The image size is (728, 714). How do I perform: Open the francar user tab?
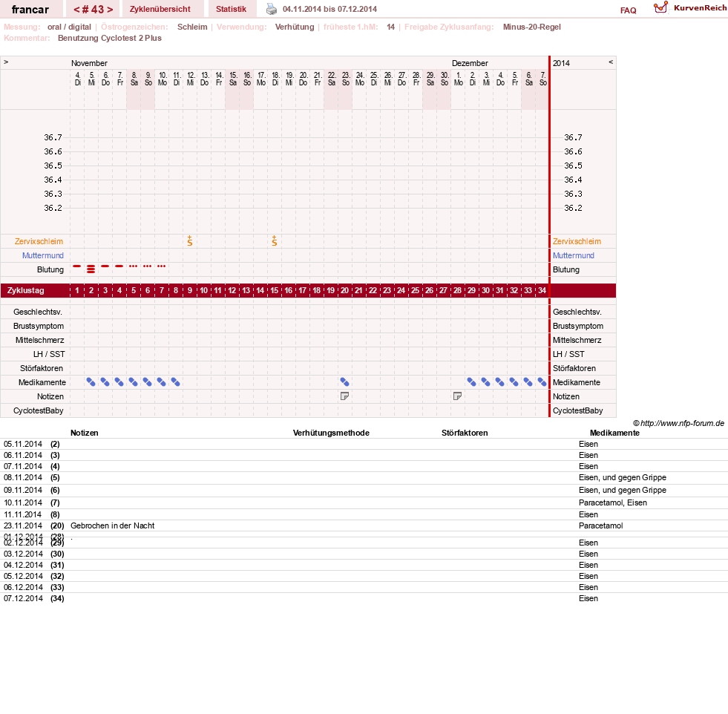pyautogui.click(x=30, y=10)
